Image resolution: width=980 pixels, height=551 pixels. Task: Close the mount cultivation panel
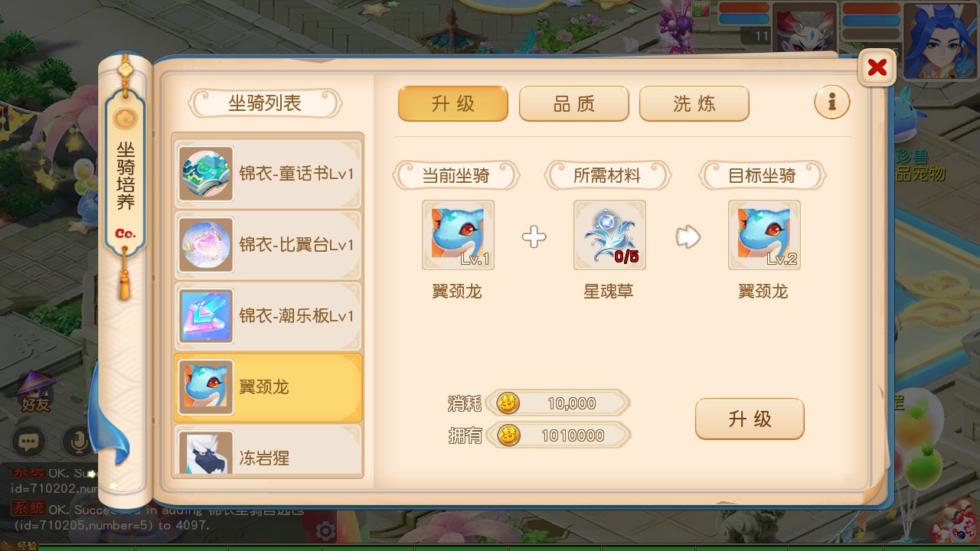pos(877,68)
